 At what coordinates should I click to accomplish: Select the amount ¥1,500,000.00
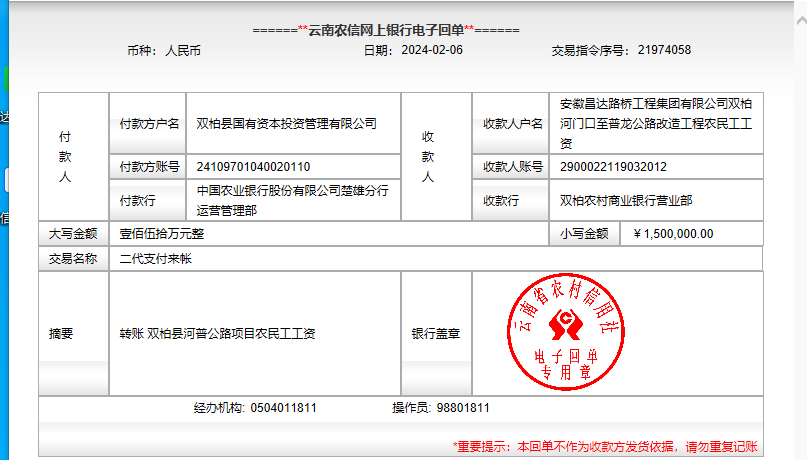coord(673,234)
